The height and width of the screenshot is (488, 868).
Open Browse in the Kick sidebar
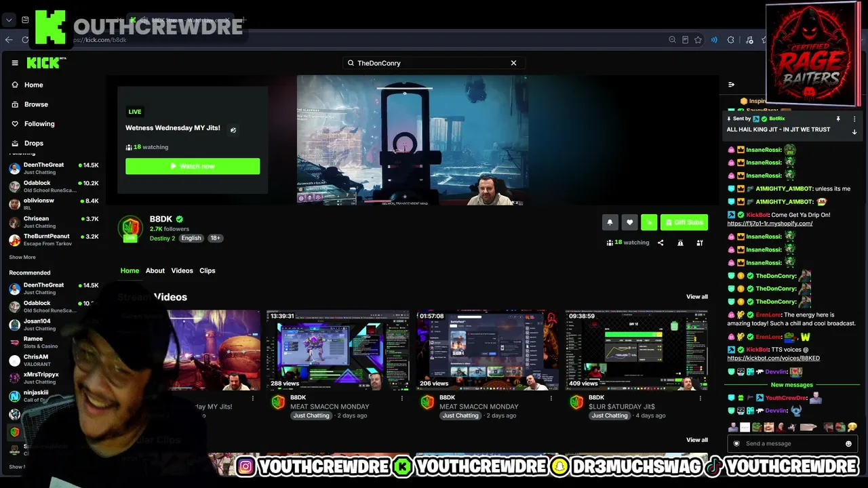point(30,104)
